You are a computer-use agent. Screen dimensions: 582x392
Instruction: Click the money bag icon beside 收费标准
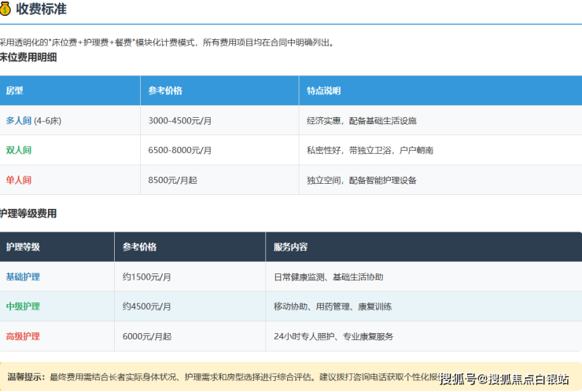pyautogui.click(x=6, y=10)
